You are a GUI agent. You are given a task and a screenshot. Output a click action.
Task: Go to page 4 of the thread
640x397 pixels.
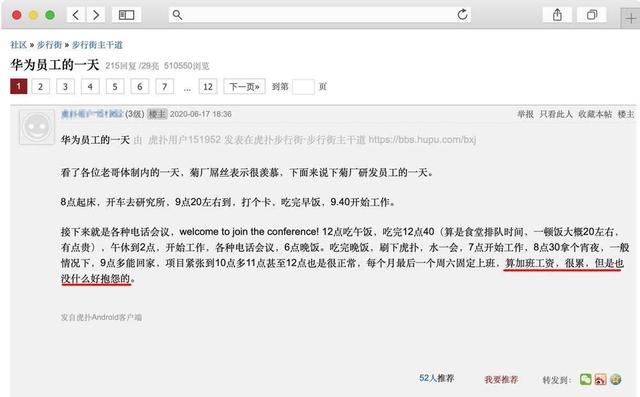[x=90, y=86]
